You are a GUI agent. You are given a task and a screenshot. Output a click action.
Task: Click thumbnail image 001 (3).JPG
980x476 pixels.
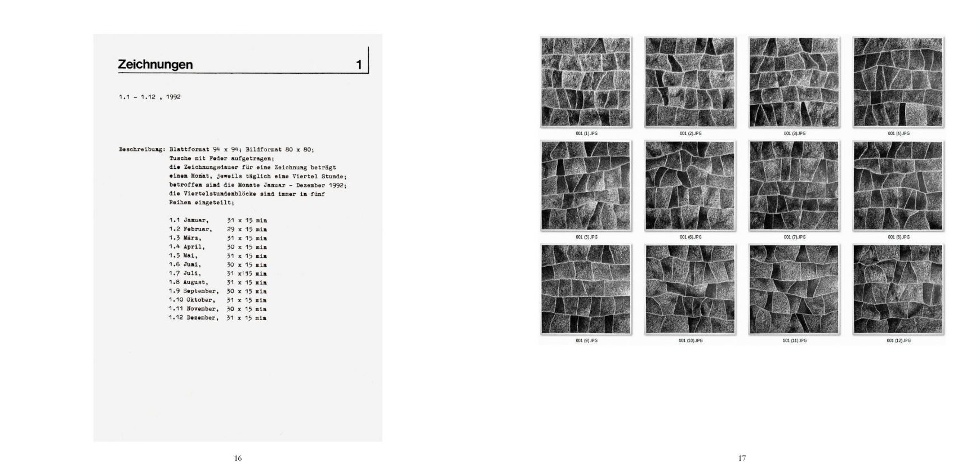pyautogui.click(x=794, y=82)
